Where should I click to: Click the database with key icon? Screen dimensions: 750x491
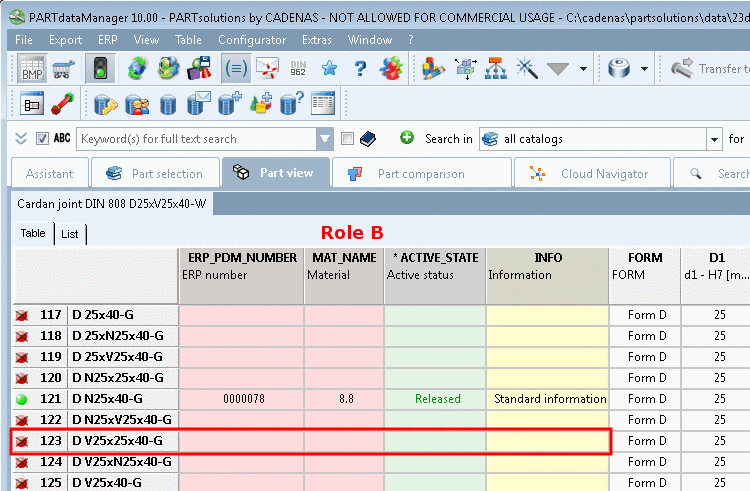(x=106, y=103)
